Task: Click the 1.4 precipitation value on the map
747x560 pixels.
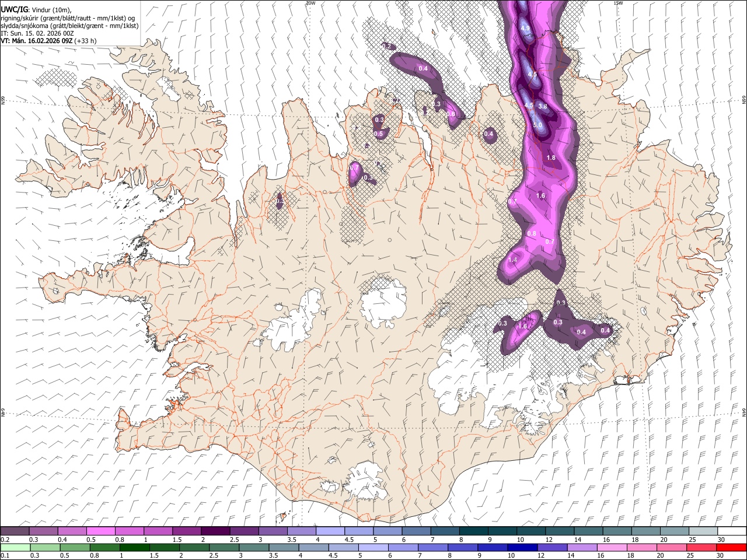Action: pos(513,260)
